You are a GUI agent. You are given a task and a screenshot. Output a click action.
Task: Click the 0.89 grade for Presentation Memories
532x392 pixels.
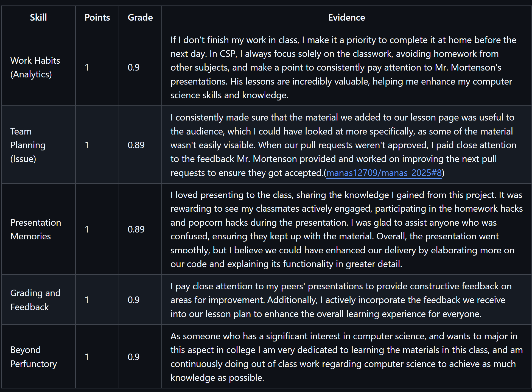(136, 229)
